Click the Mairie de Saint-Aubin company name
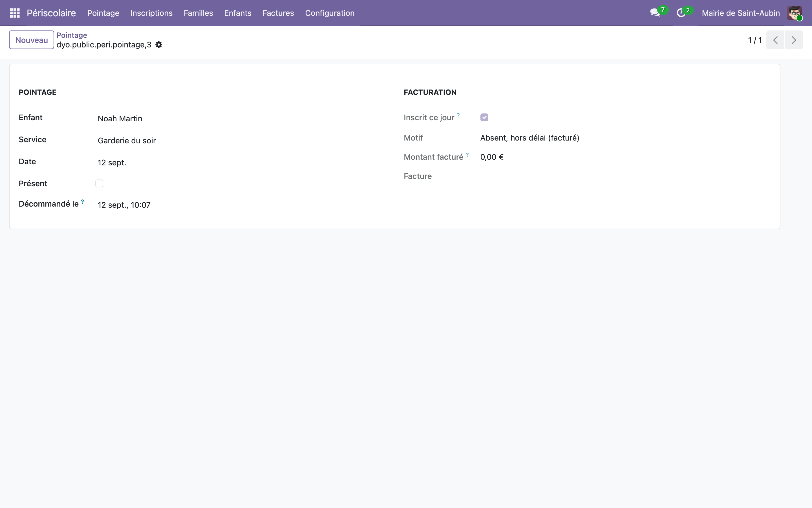Image resolution: width=812 pixels, height=508 pixels. [x=741, y=13]
